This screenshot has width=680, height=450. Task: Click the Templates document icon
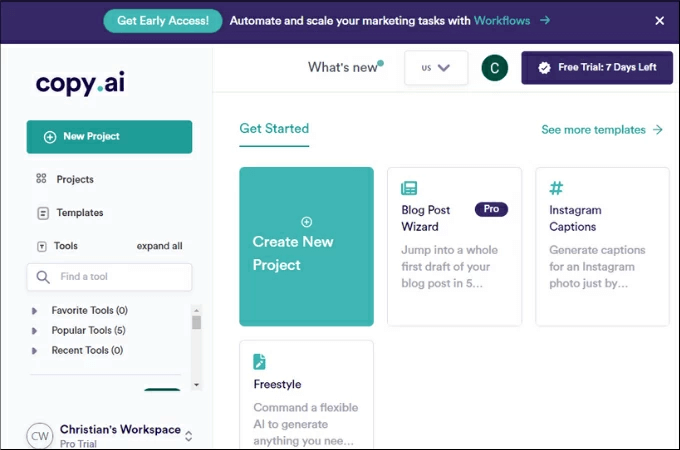42,213
